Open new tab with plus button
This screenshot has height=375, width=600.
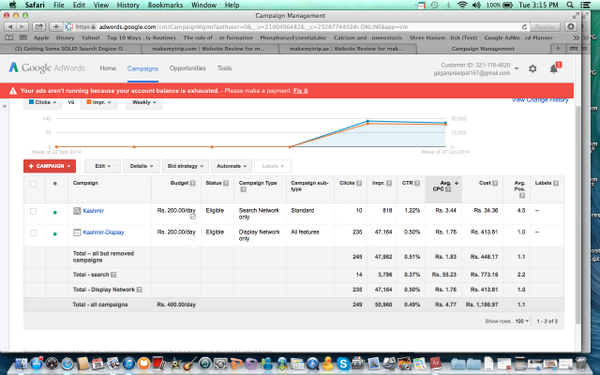pos(558,49)
